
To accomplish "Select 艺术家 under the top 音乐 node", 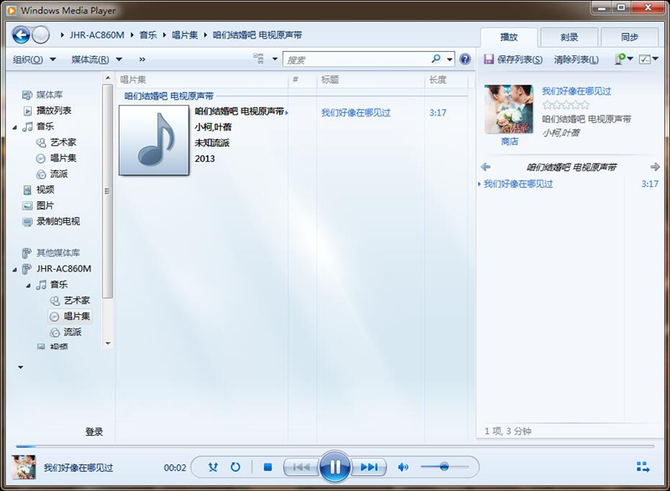I will [63, 142].
